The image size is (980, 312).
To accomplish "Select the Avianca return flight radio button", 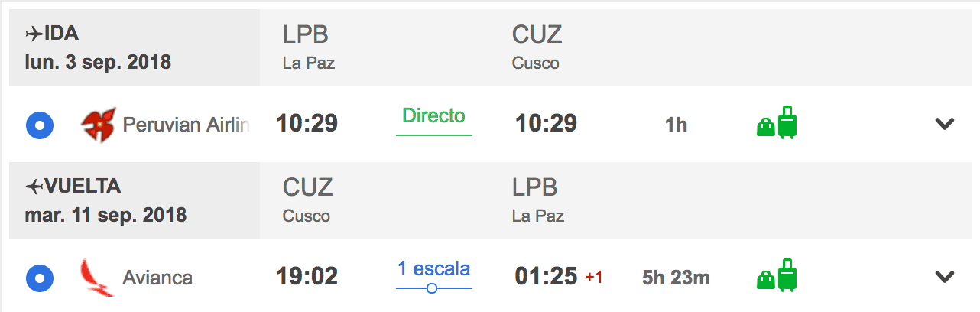I will tap(39, 278).
